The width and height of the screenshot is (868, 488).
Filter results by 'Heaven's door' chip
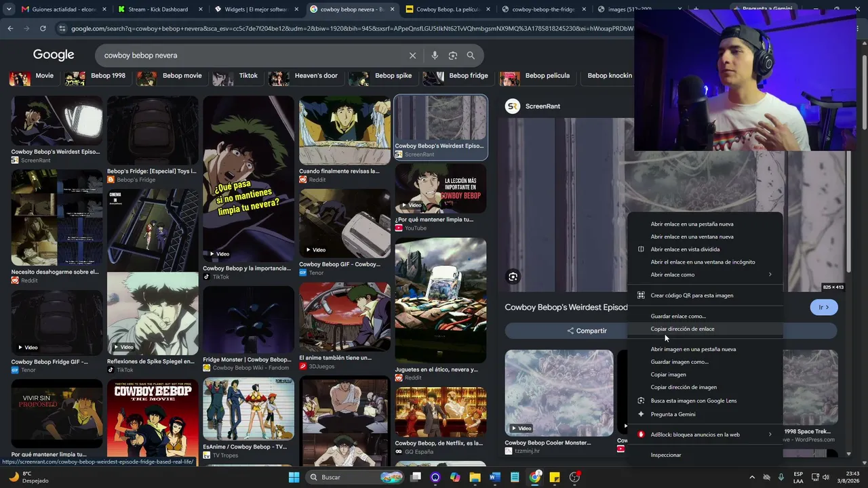coord(307,76)
